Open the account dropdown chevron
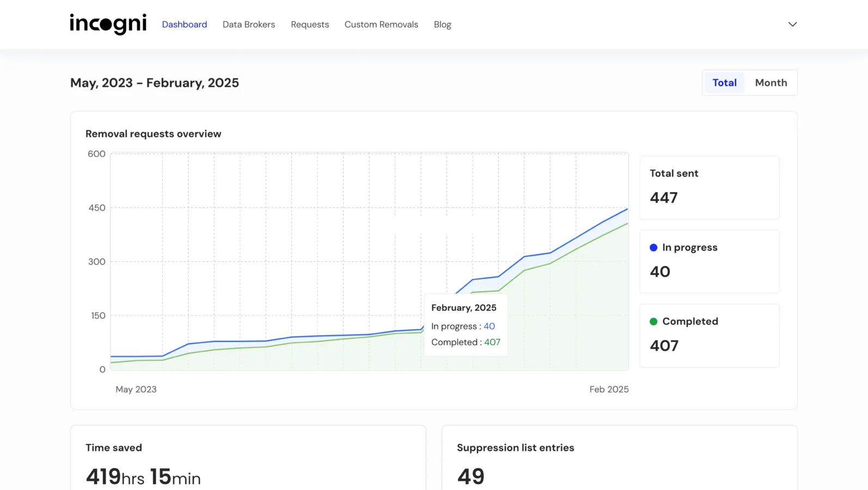Image resolution: width=868 pixels, height=490 pixels. pyautogui.click(x=792, y=24)
